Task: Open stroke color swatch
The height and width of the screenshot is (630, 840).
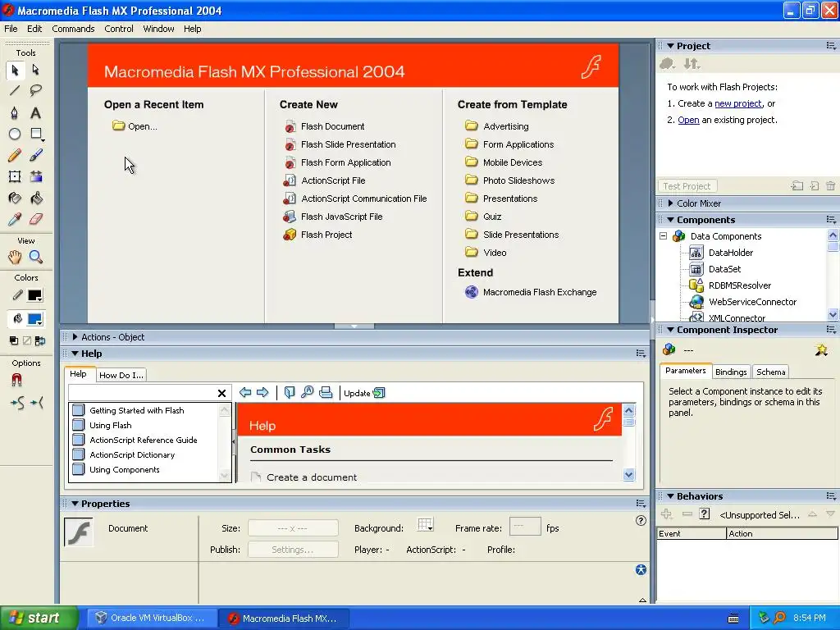Action: (x=34, y=295)
